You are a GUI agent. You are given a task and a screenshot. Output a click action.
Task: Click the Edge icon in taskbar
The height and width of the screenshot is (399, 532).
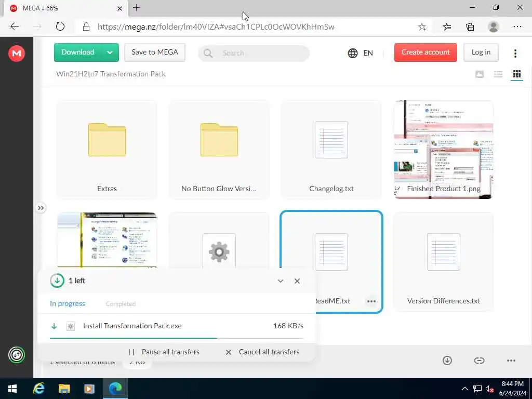115,389
